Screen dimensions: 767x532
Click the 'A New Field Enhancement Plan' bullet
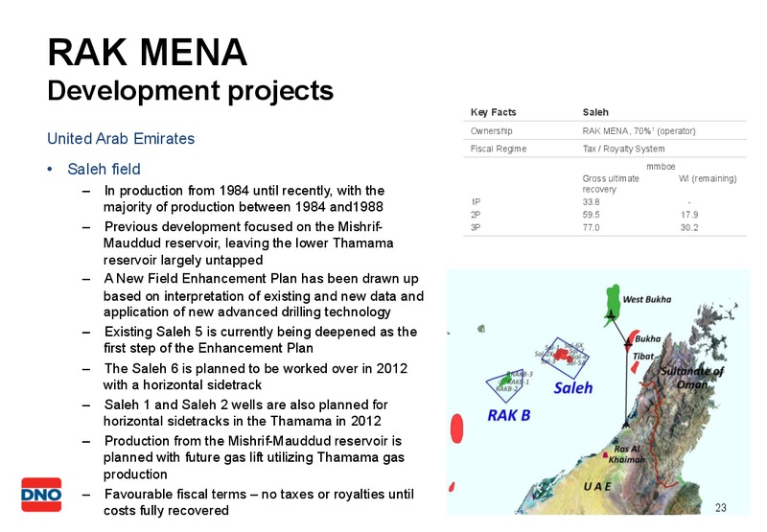[264, 295]
